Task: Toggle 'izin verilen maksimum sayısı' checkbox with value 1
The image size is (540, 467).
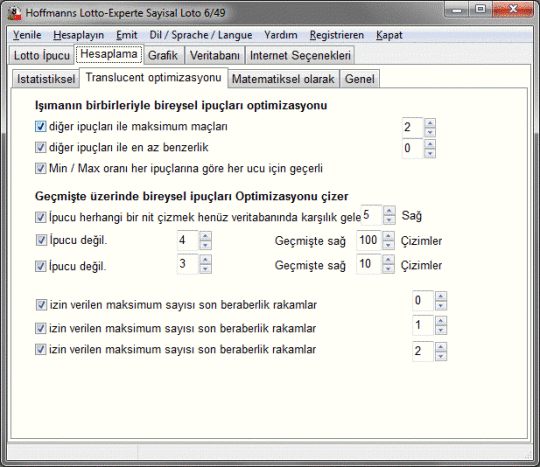Action: coord(40,328)
